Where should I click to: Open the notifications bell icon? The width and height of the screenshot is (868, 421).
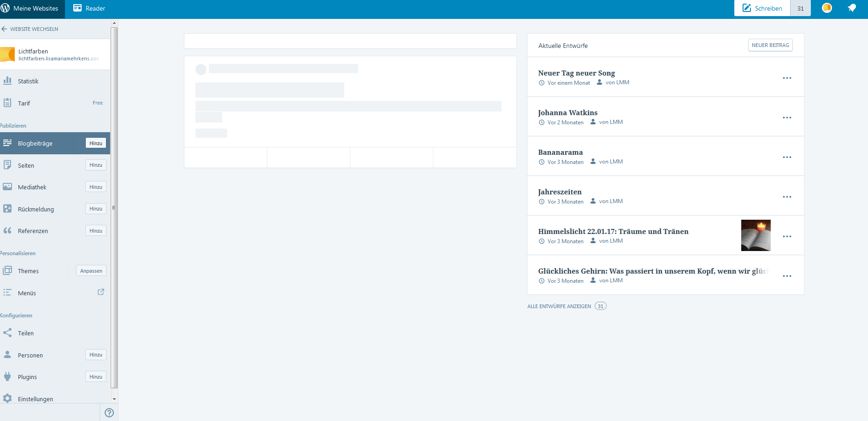[x=852, y=8]
